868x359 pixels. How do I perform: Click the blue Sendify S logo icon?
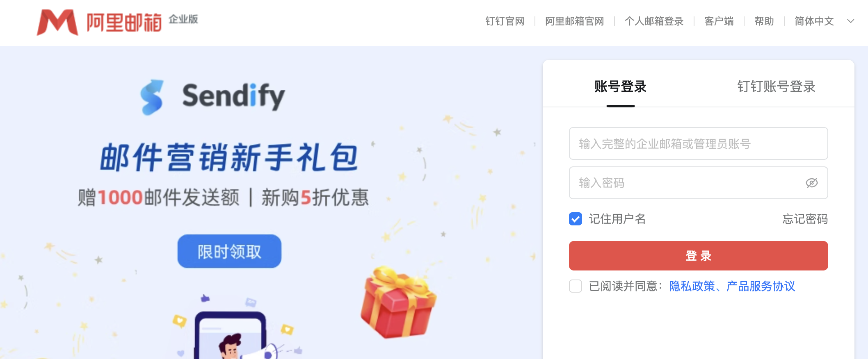click(152, 97)
